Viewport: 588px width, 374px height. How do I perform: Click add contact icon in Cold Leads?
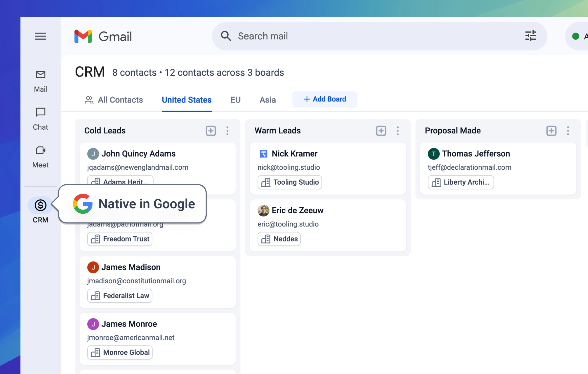(211, 131)
